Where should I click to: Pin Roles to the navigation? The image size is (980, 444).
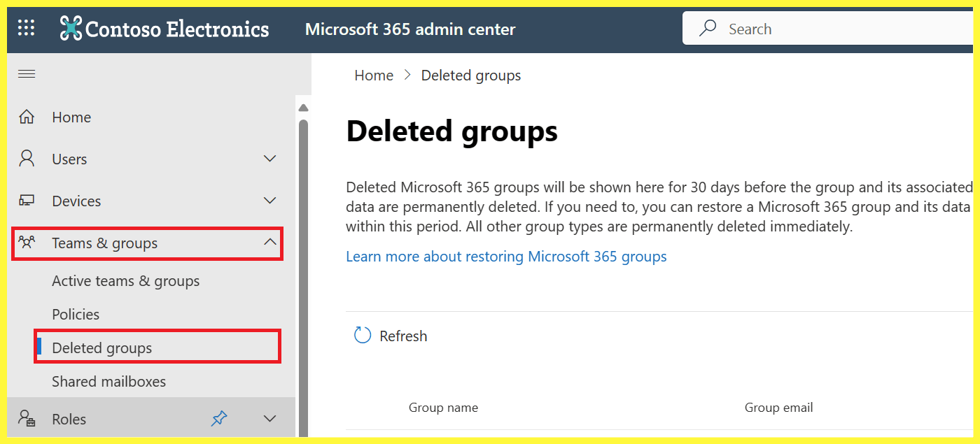point(219,418)
